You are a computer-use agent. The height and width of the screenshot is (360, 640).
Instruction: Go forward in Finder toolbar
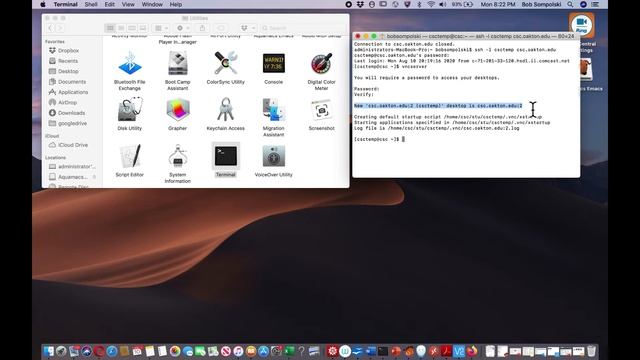pyautogui.click(x=60, y=28)
